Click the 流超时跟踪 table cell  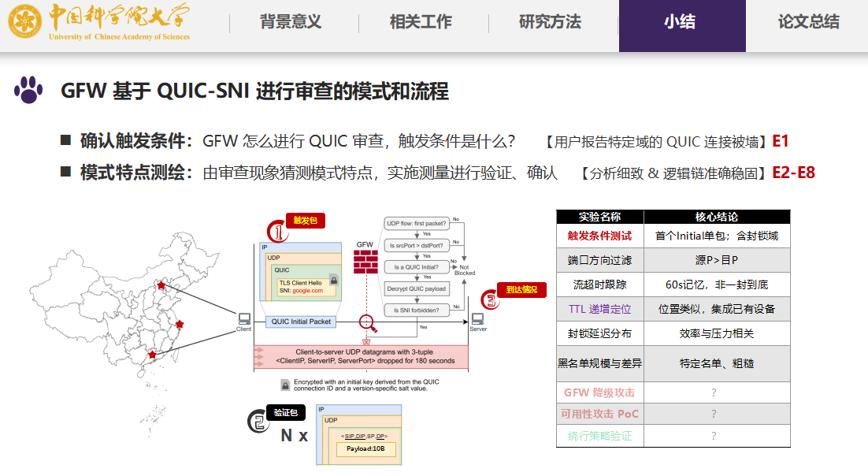click(x=600, y=284)
